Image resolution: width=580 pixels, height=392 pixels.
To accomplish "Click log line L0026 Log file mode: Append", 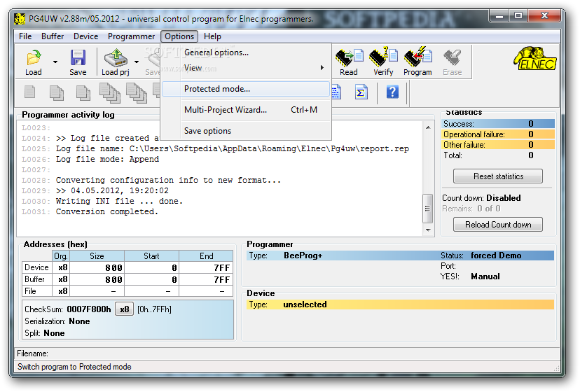I will (90, 159).
